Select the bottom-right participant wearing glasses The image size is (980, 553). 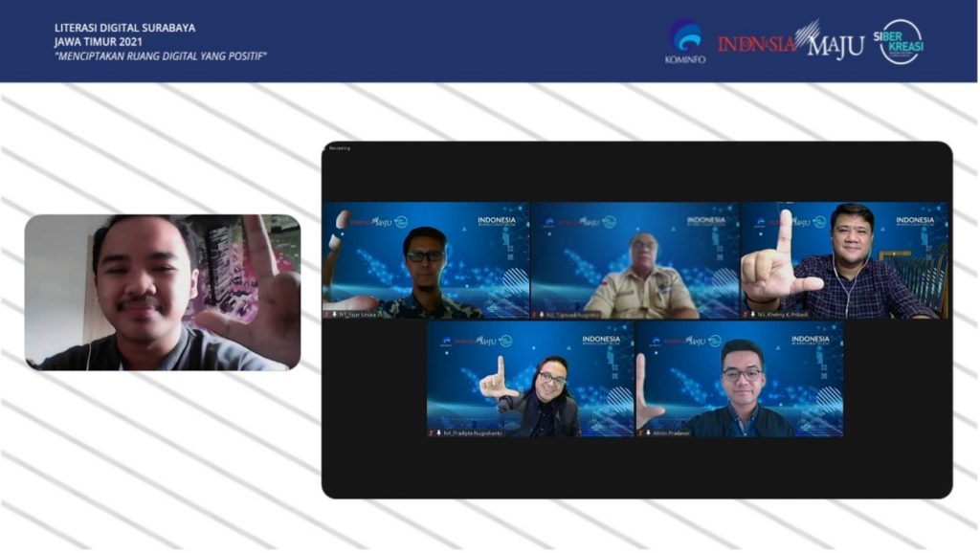pos(739,380)
